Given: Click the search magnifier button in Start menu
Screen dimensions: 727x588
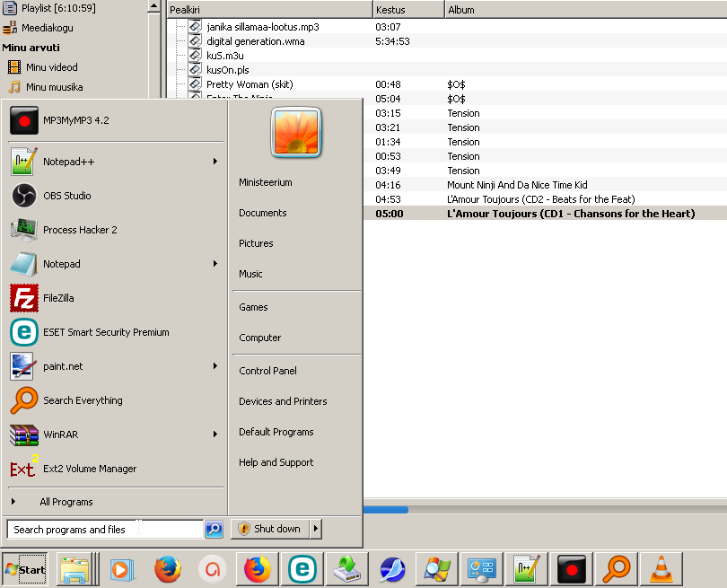Looking at the screenshot, I should coord(214,529).
